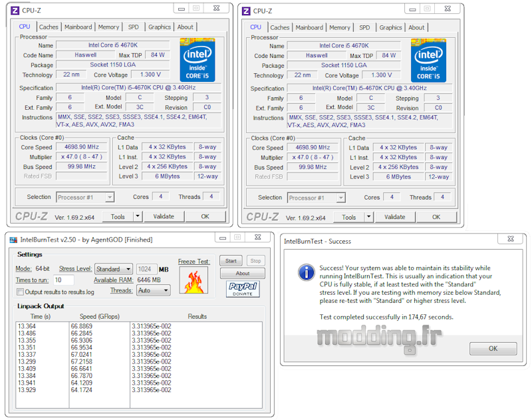Open Memory tab in left CPU-Z
532x420 pixels.
108,27
